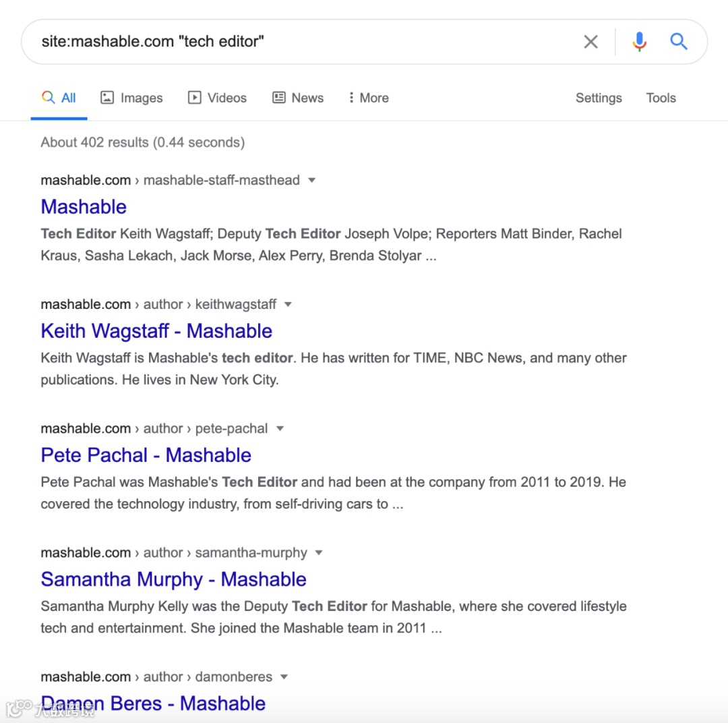The height and width of the screenshot is (723, 728).
Task: Click inside the search query text field
Action: pyautogui.click(x=303, y=42)
